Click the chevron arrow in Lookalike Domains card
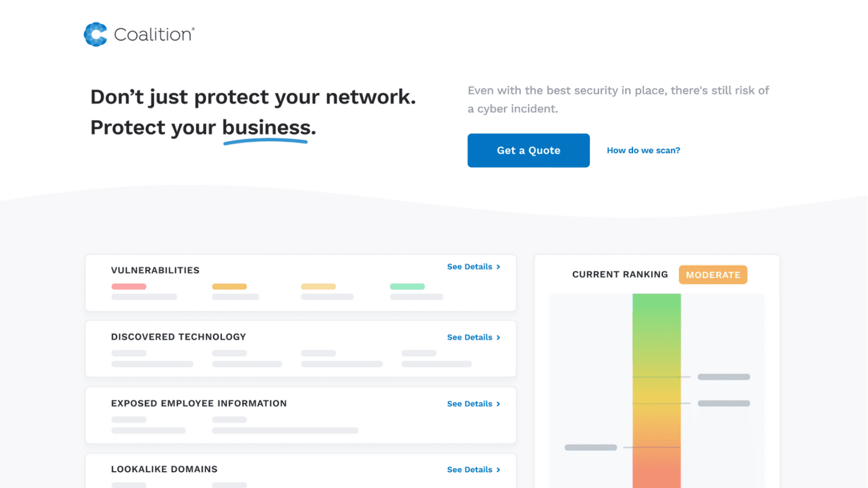Screen dimensions: 868x488 pos(498,470)
